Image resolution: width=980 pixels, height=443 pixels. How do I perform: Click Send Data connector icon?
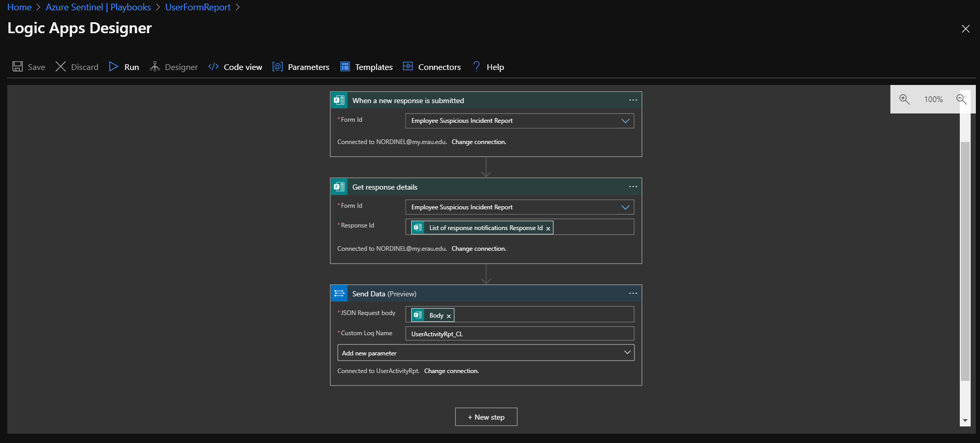pos(339,293)
